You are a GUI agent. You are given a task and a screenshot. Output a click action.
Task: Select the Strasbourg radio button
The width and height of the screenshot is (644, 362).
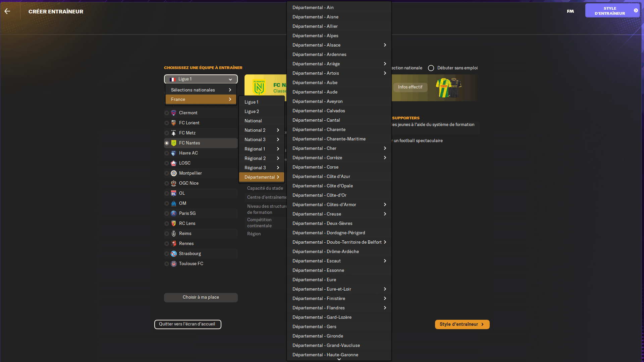[167, 254]
